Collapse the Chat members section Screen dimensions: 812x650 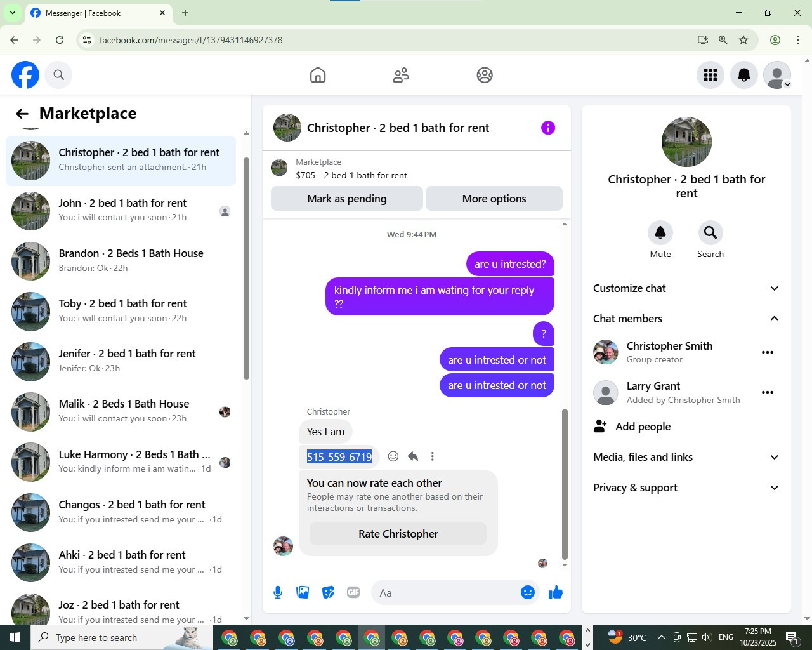click(x=686, y=319)
